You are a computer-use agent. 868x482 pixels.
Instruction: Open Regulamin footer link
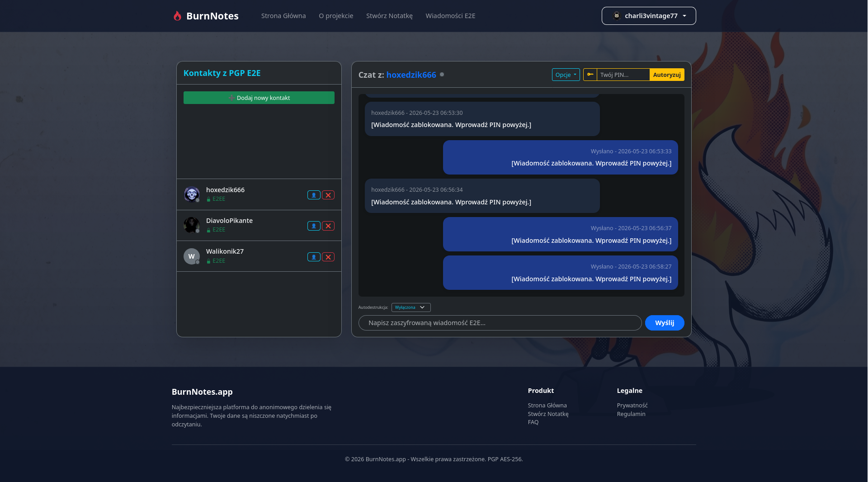point(631,414)
